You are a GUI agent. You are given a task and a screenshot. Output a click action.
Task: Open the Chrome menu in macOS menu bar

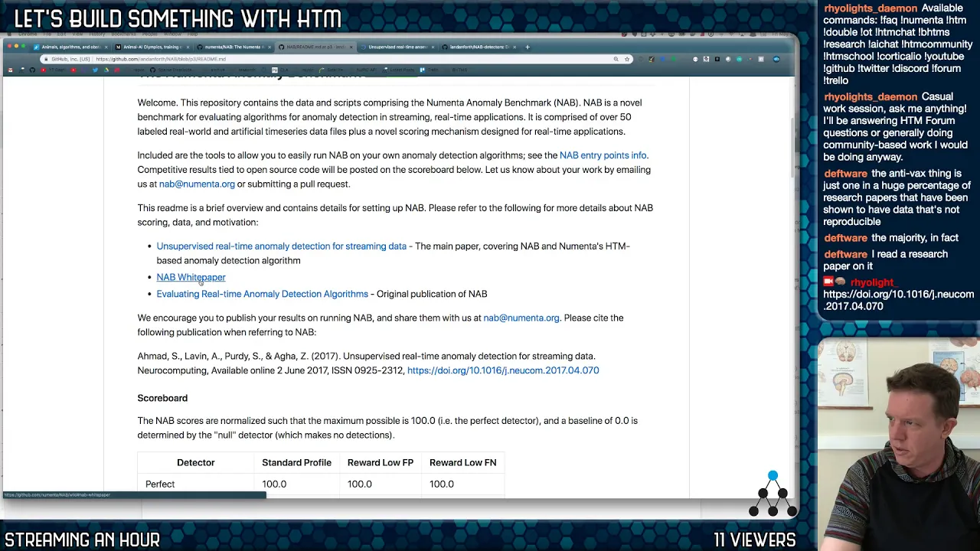28,34
